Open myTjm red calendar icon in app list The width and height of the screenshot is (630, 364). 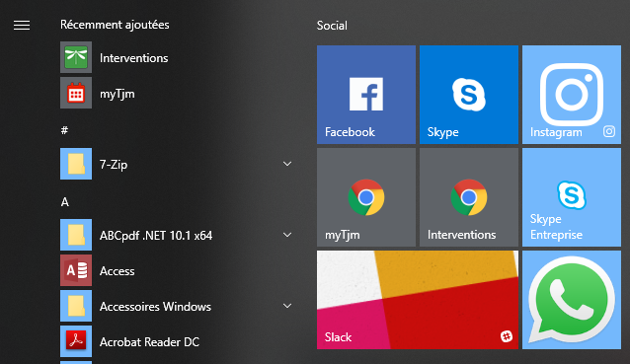pyautogui.click(x=76, y=93)
